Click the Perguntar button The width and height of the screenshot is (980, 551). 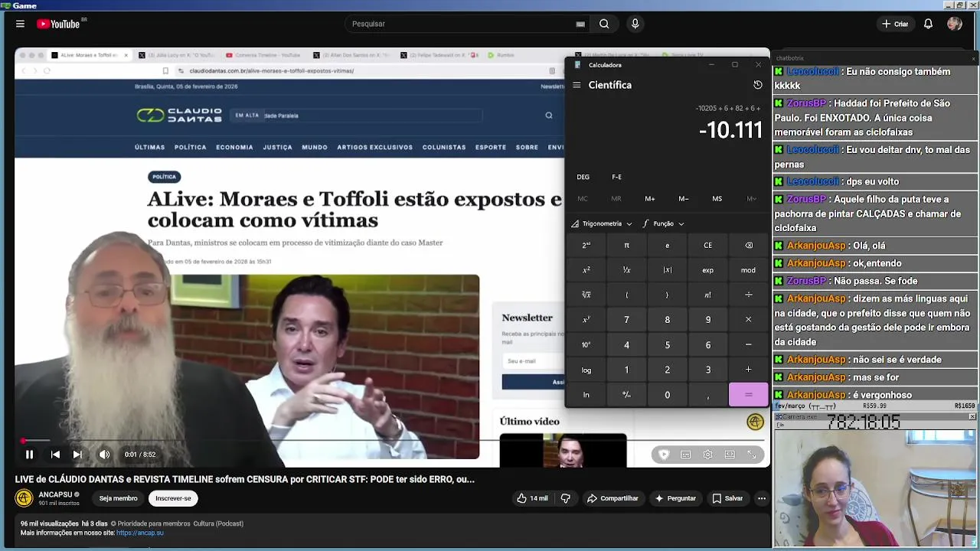pos(675,498)
